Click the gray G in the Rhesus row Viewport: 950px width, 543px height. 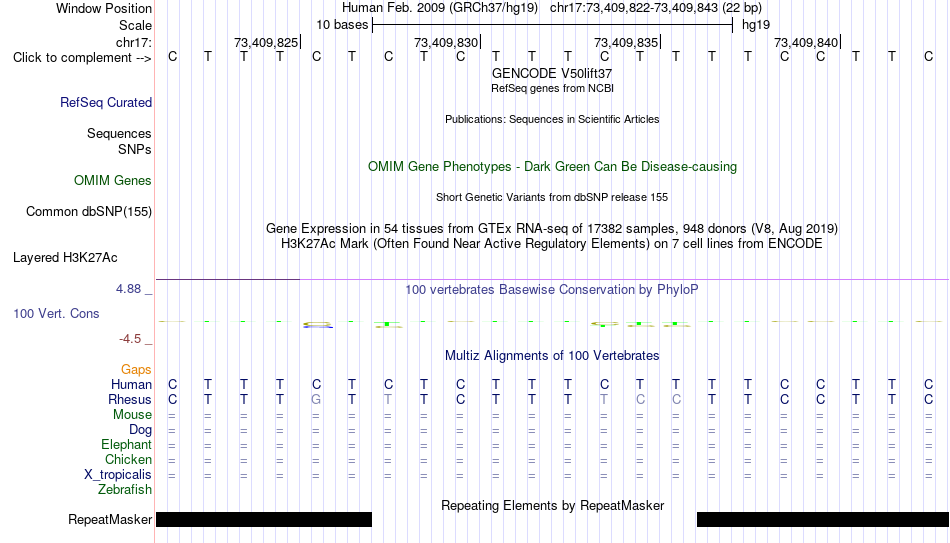click(316, 399)
